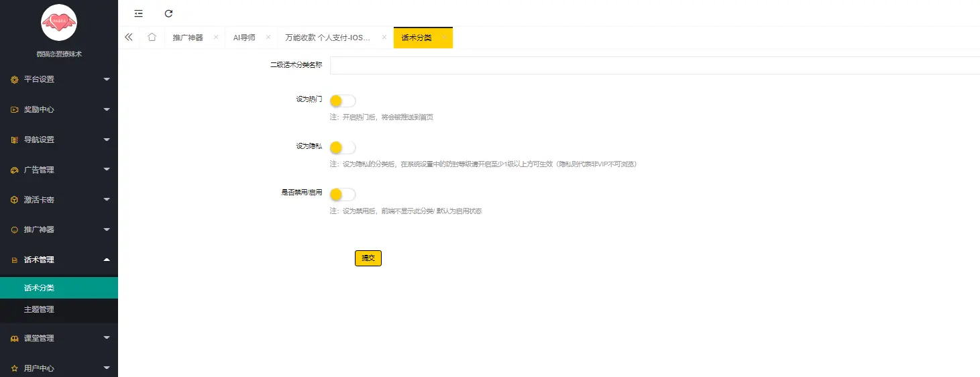The image size is (980, 377).
Task: Open the 广告管理 menu label
Action: click(x=39, y=170)
